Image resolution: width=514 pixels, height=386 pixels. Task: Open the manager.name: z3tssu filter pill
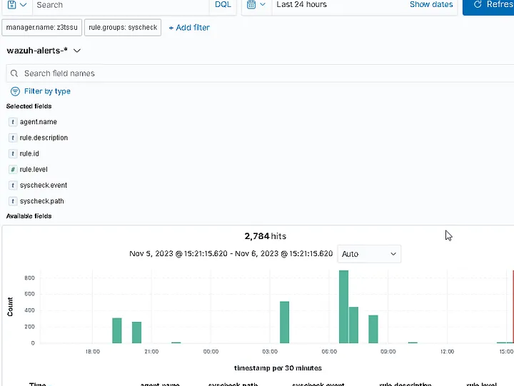pyautogui.click(x=42, y=27)
